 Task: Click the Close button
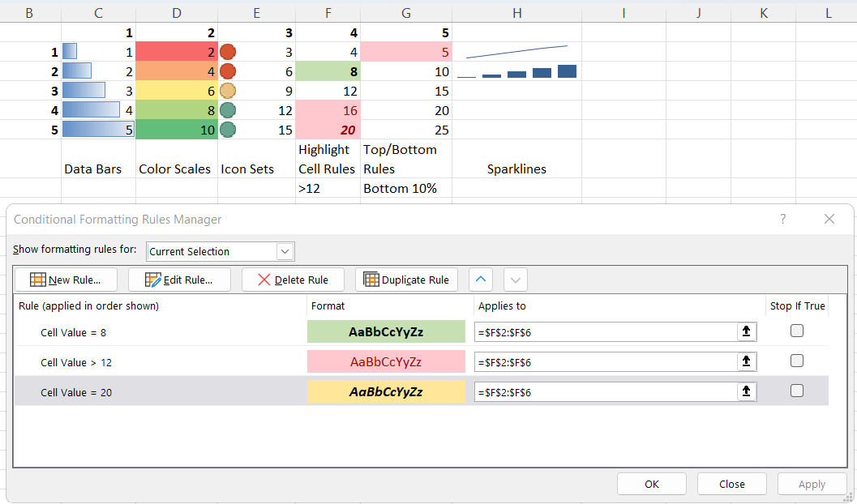pyautogui.click(x=732, y=484)
